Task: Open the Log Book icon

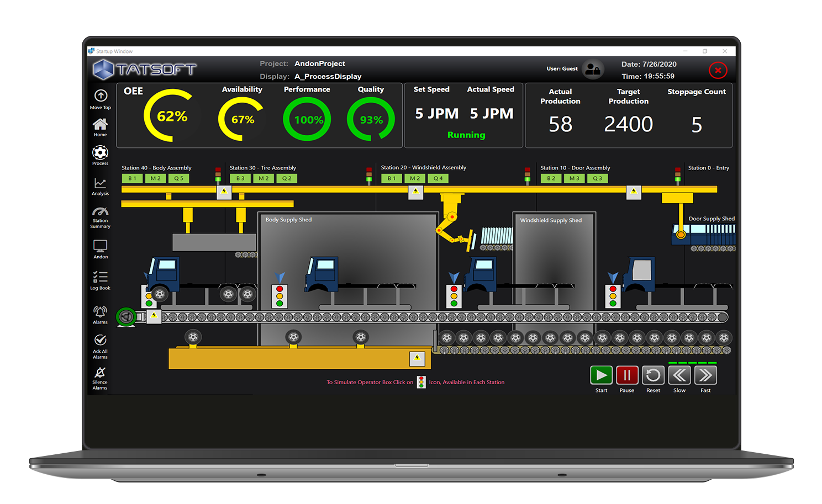Action: click(x=100, y=277)
